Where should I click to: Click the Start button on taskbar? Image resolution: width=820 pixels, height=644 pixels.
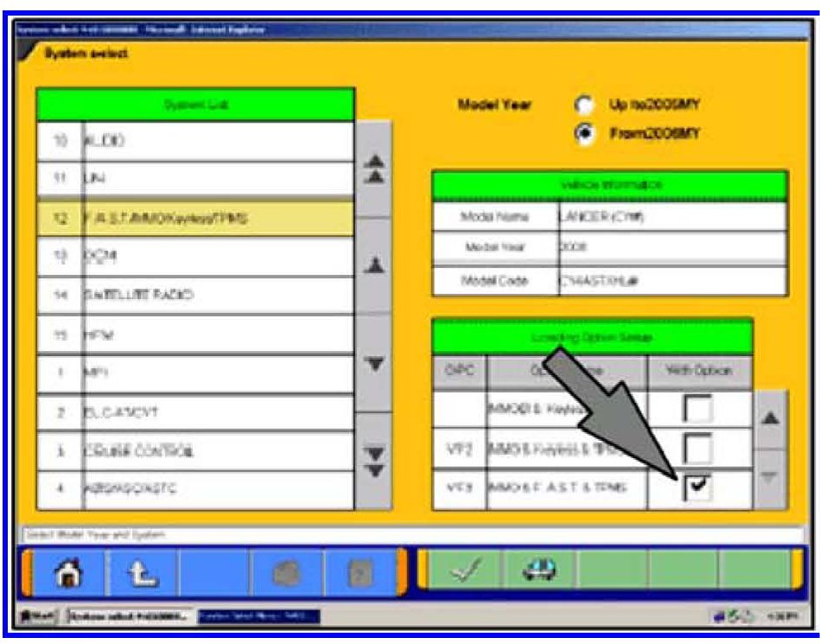tap(36, 616)
